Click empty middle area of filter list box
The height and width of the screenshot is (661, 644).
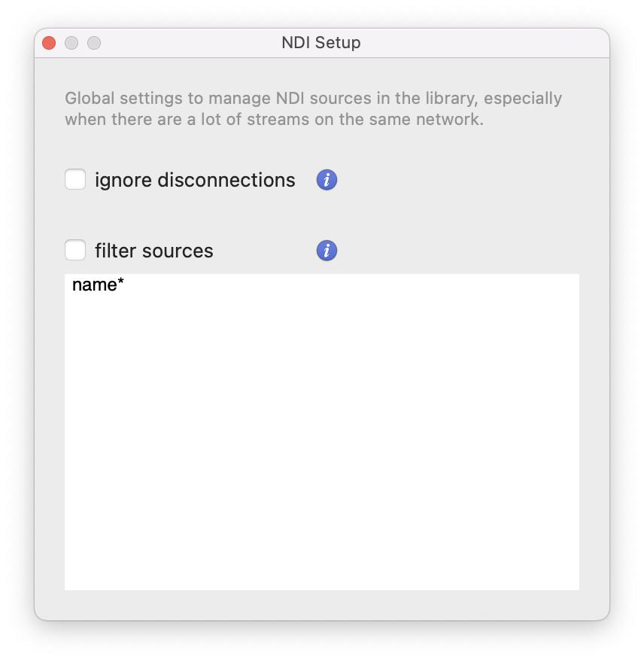322,437
